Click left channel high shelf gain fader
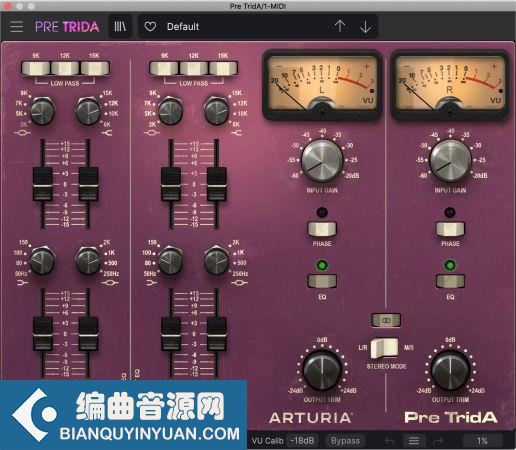 [x=88, y=184]
